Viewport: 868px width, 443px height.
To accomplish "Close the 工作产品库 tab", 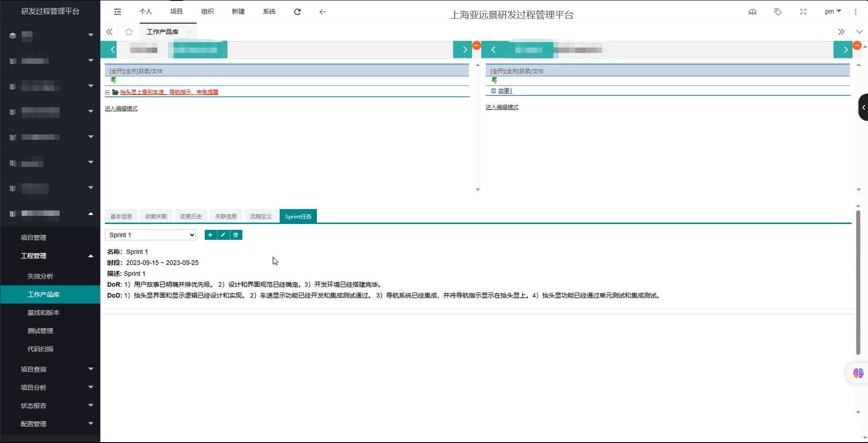I will [x=189, y=32].
